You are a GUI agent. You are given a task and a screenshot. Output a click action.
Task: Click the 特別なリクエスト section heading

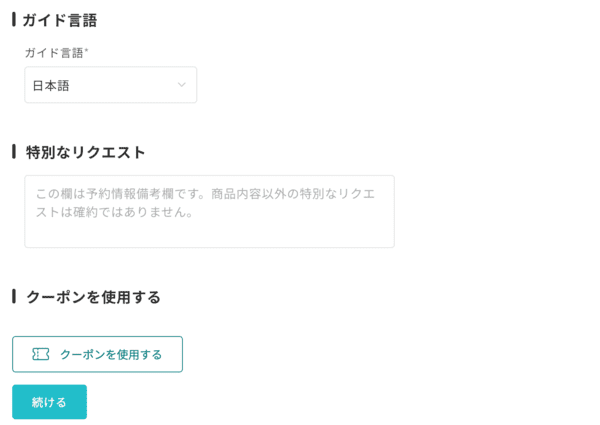(86, 152)
